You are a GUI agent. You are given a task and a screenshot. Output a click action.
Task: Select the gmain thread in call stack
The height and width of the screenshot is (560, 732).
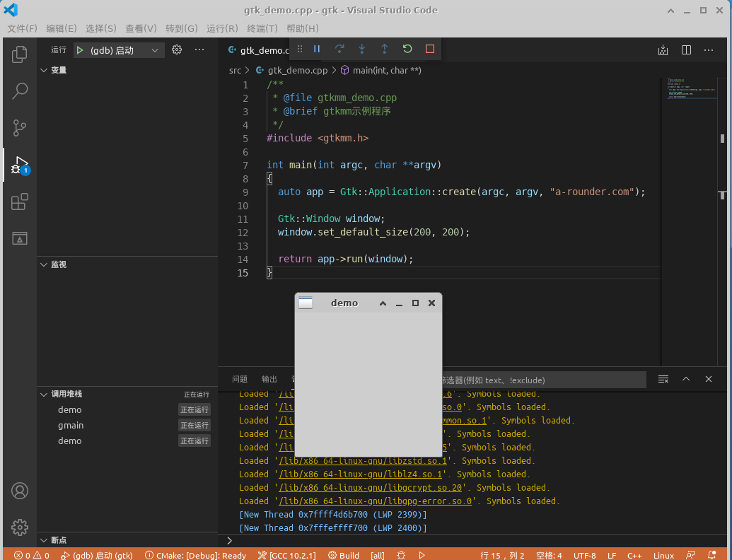click(127, 425)
